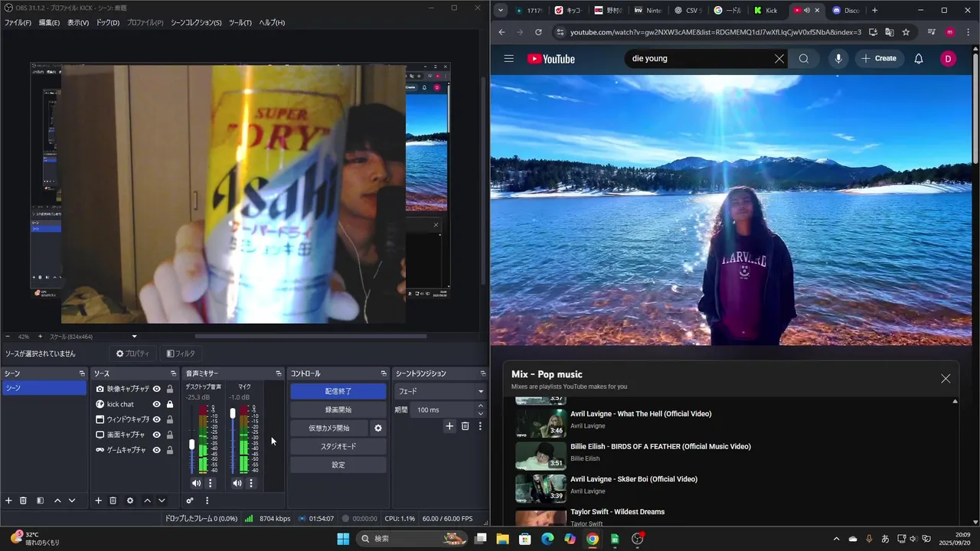Image resolution: width=980 pixels, height=551 pixels.
Task: Move scene up arrow in Scenes panel
Action: pos(57,500)
